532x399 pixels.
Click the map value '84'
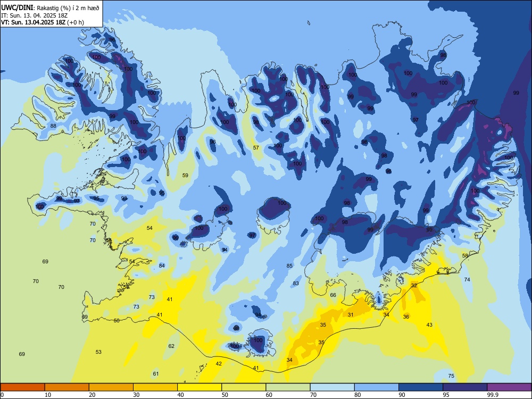click(x=162, y=265)
